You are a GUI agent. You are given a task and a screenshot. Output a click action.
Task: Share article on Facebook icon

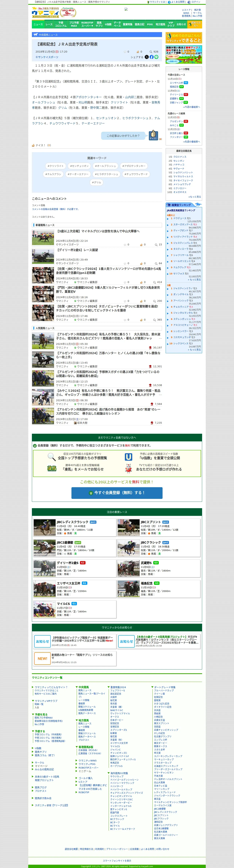tap(151, 57)
